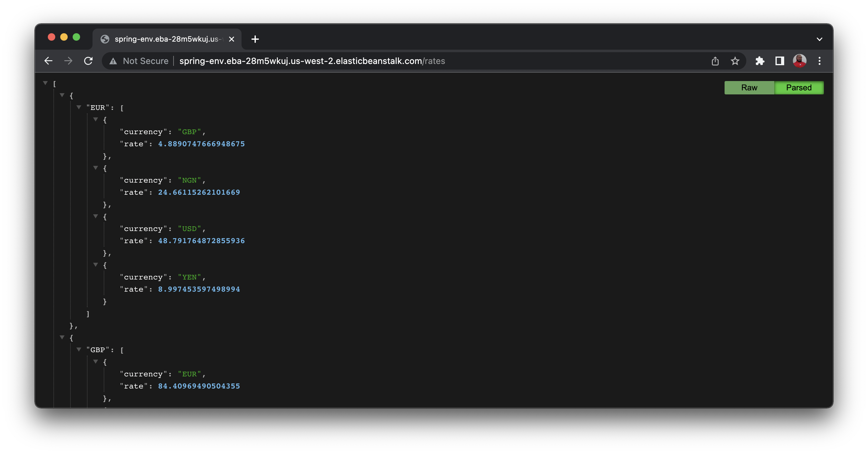Open the tab search chevron
Screen dimensions: 868x454
[x=820, y=39]
